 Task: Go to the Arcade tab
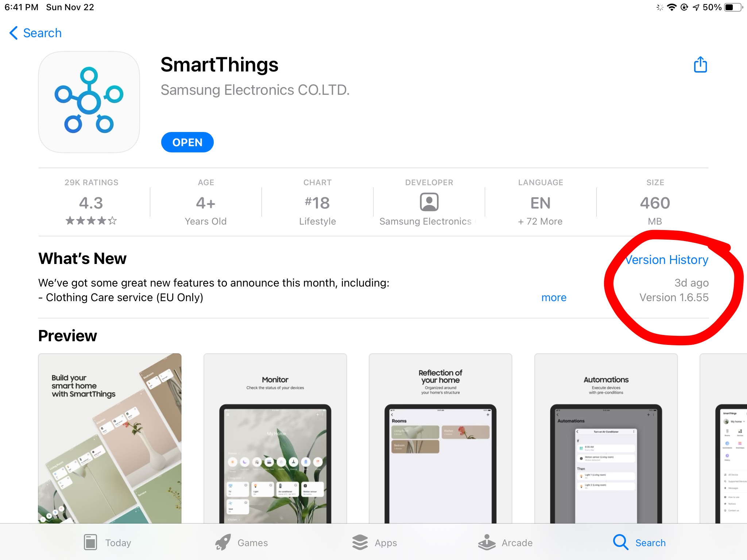[505, 542]
